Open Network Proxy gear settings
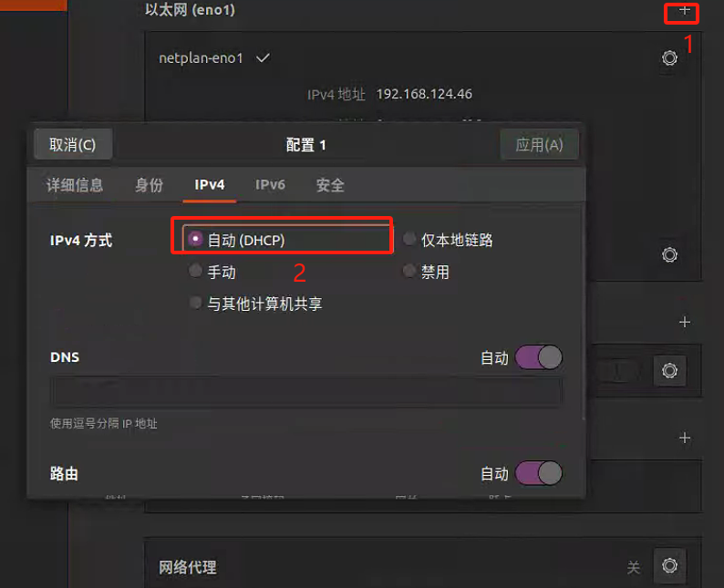This screenshot has height=588, width=724. click(669, 566)
